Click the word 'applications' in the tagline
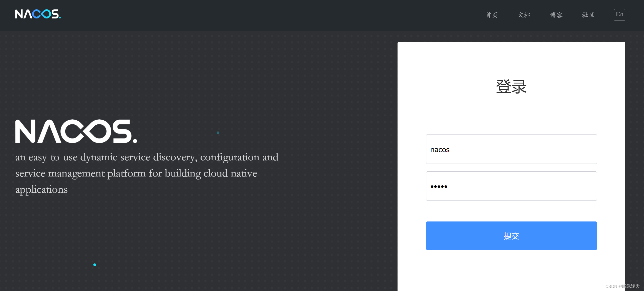The width and height of the screenshot is (644, 291). (x=41, y=190)
